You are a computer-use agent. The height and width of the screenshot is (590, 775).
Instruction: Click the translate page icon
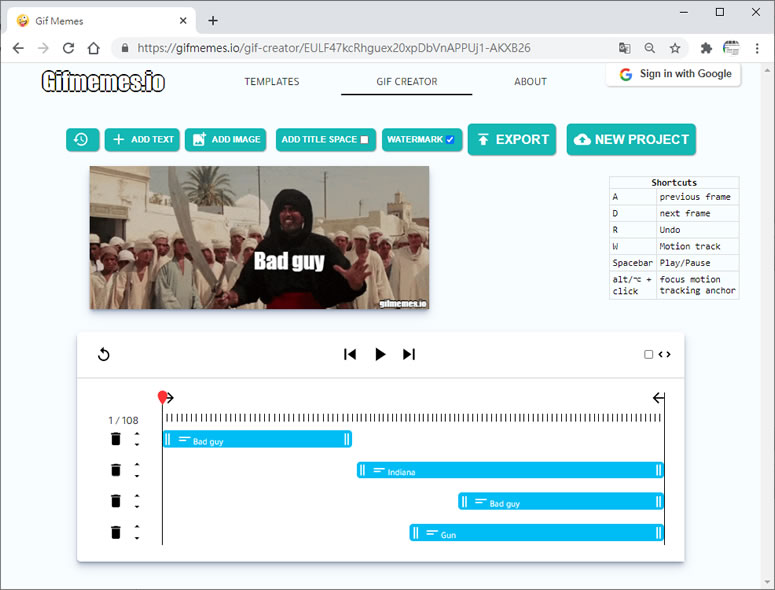(x=624, y=48)
